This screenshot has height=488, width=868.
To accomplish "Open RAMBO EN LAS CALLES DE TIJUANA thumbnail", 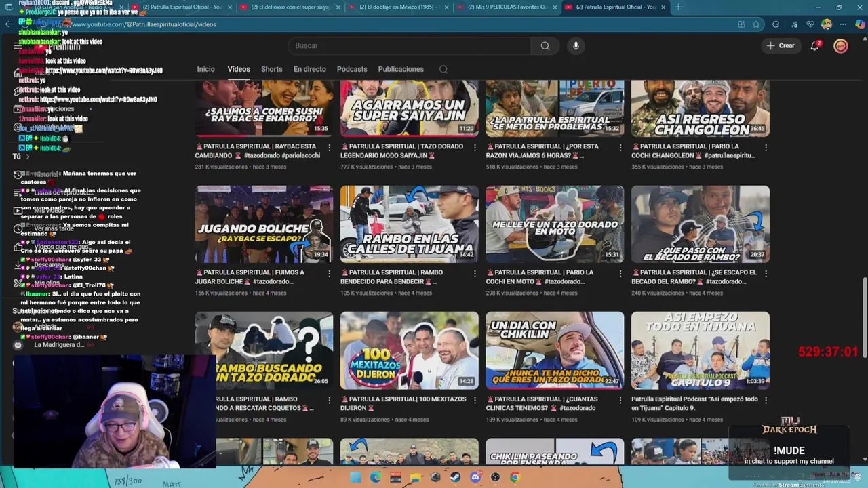I will tap(409, 224).
